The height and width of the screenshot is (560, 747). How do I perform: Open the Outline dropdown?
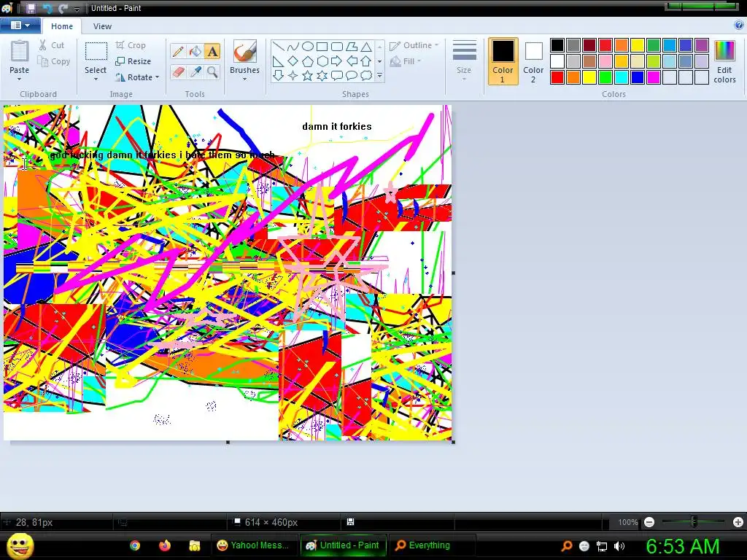[414, 45]
